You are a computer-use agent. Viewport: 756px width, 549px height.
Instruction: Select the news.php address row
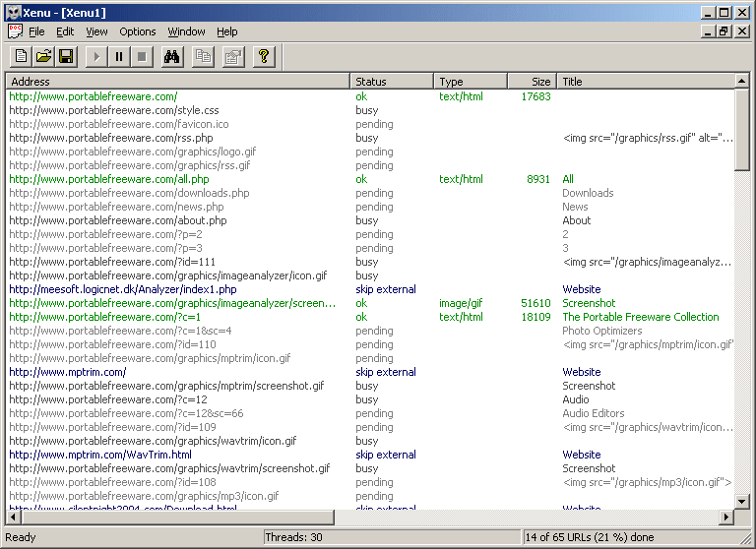click(x=370, y=207)
